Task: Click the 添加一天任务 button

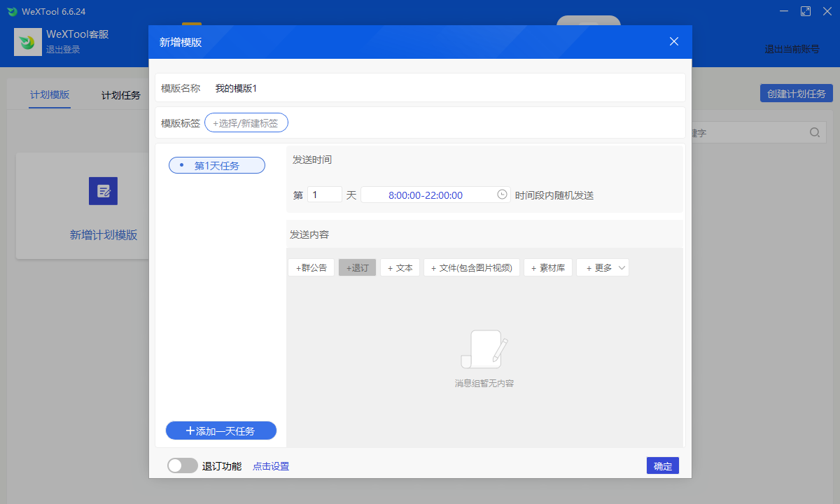Action: (x=221, y=430)
